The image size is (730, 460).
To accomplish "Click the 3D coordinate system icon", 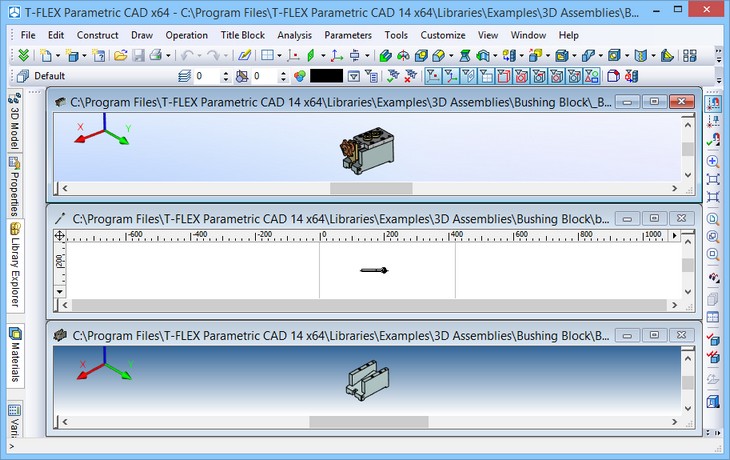I will click(337, 56).
